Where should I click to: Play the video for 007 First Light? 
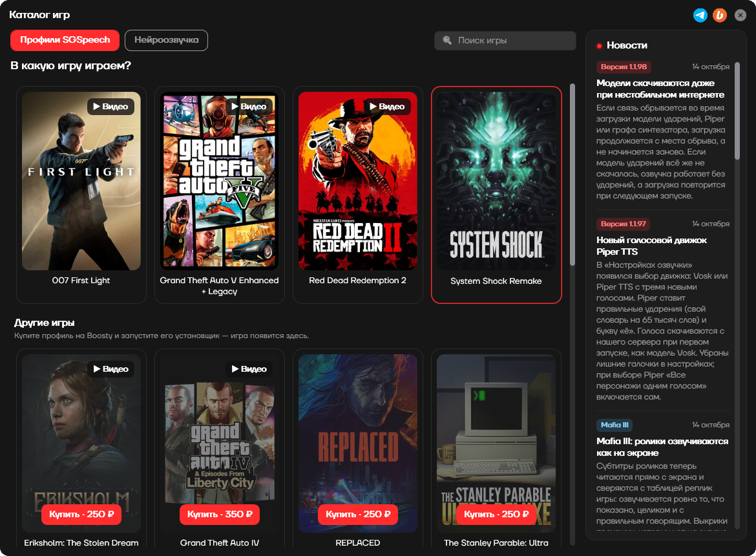coord(111,107)
